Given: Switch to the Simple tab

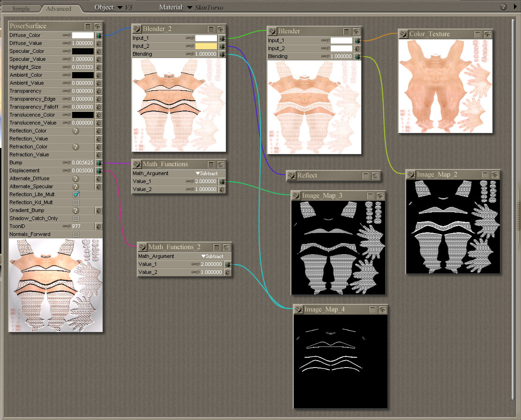Looking at the screenshot, I should click(21, 8).
